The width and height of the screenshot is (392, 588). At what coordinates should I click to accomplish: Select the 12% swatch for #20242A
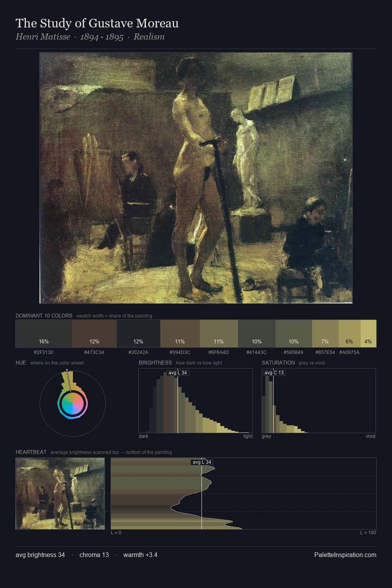[138, 334]
